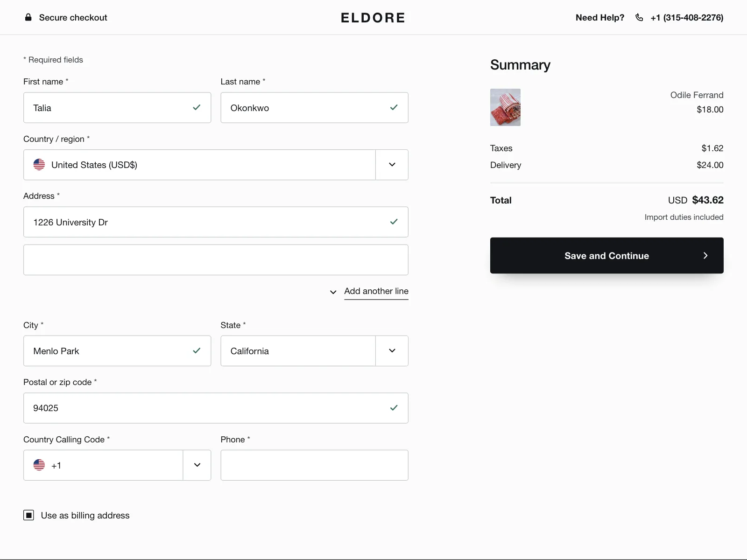
Task: Click the Delivery amount $24.00
Action: click(710, 165)
